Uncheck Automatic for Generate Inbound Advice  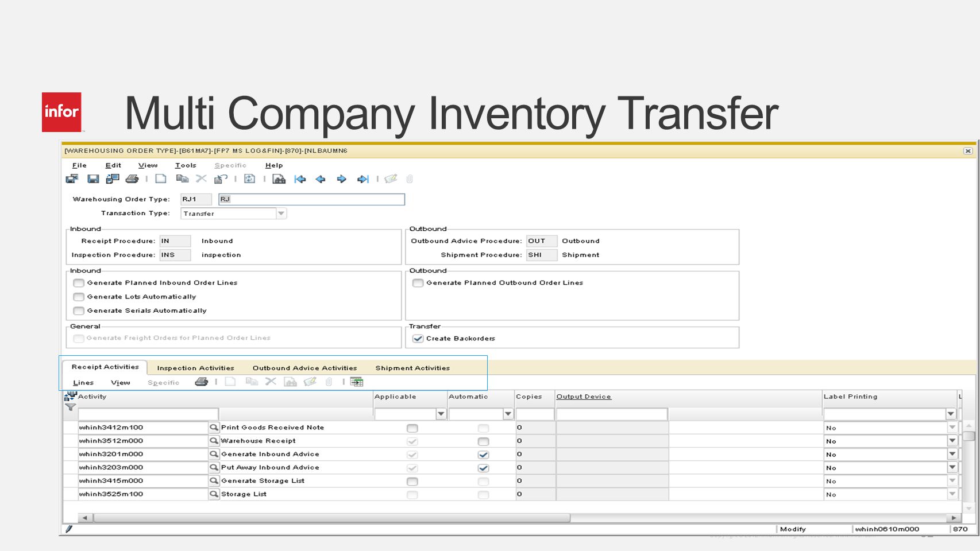tap(484, 455)
